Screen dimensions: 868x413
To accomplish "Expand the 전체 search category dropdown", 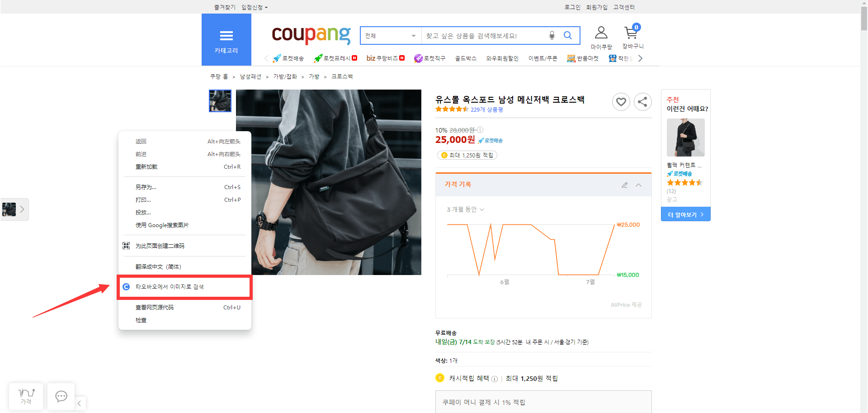I will pos(391,36).
